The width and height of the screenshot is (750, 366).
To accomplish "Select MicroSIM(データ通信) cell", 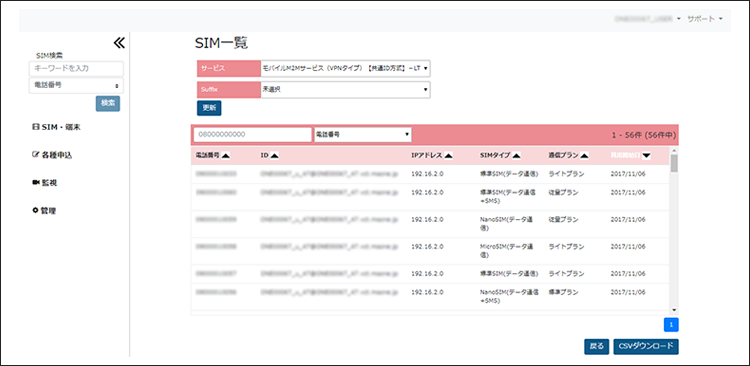I will 507,251.
